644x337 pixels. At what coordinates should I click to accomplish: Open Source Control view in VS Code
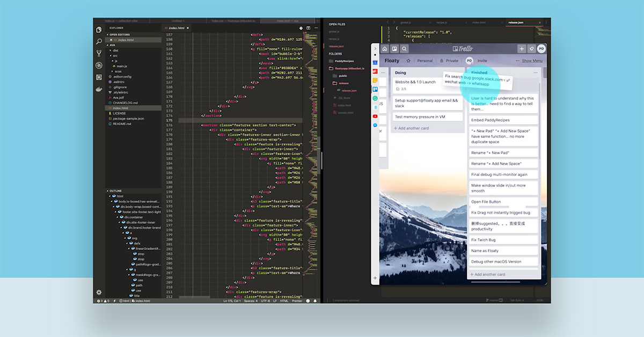click(99, 53)
